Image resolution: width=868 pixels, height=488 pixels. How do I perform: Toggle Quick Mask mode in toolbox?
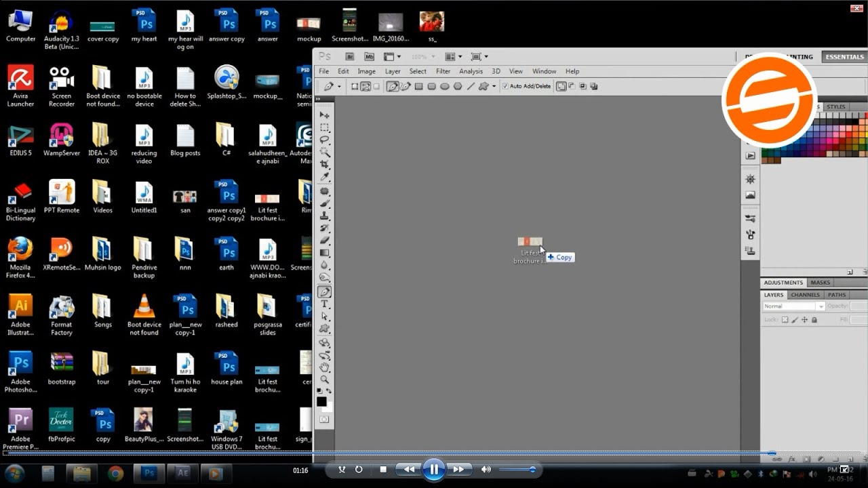click(324, 420)
